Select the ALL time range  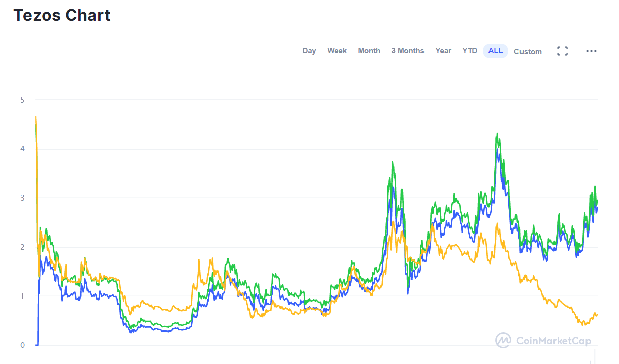(x=495, y=51)
